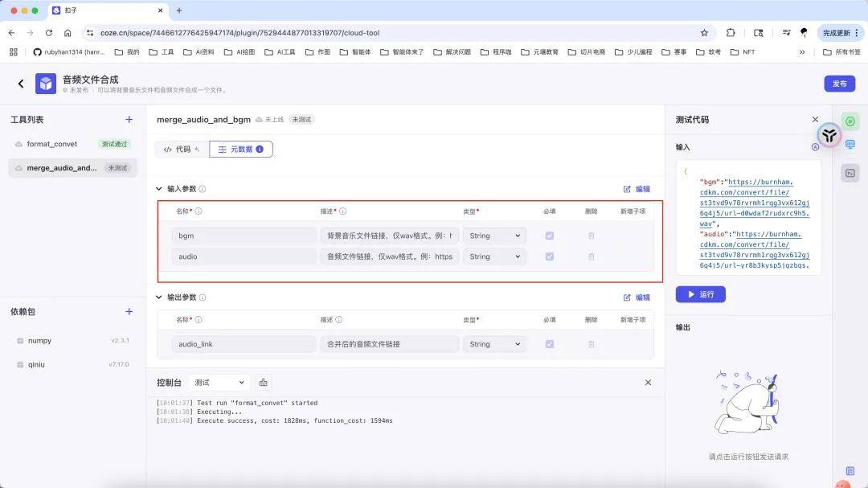Toggle the required checkbox for audio_link
The width and height of the screenshot is (868, 488).
coord(549,344)
